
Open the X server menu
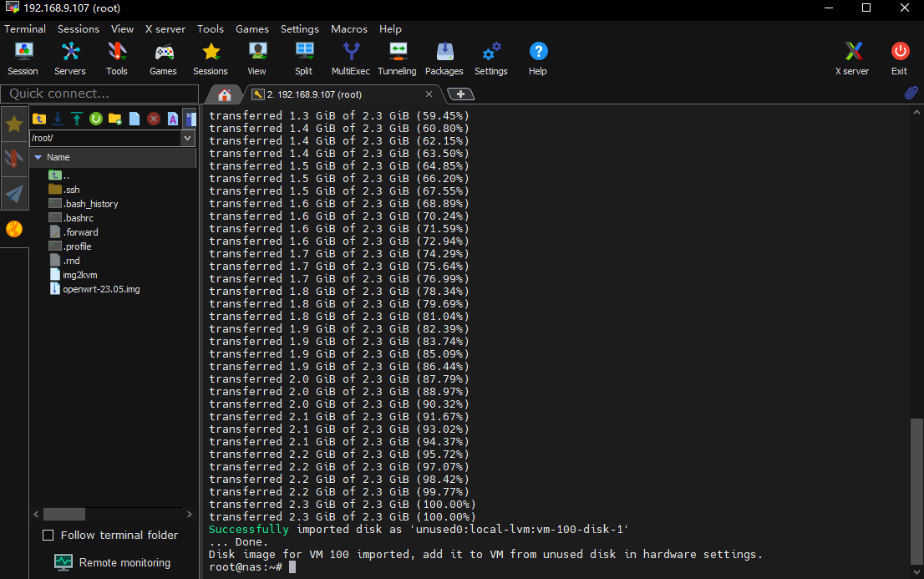[165, 29]
